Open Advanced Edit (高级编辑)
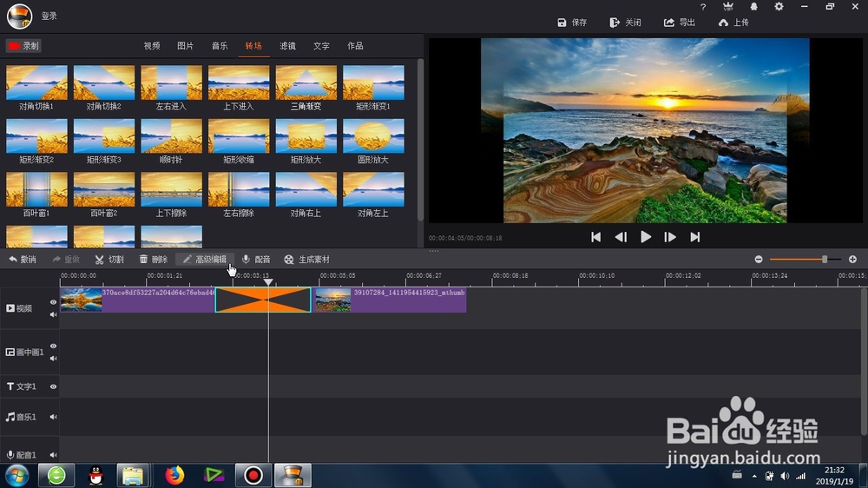The height and width of the screenshot is (488, 868). pyautogui.click(x=205, y=260)
